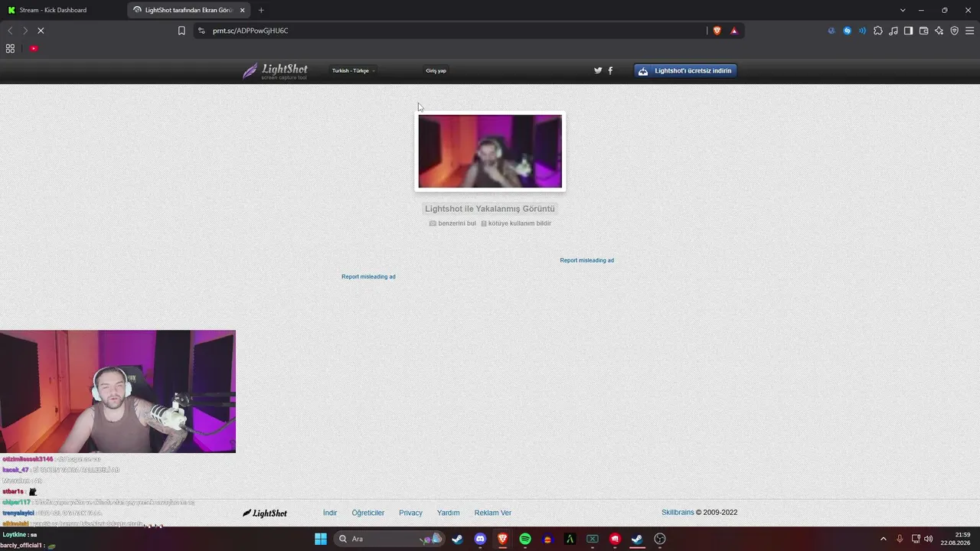Open the browser hamburger main menu
Screen dimensions: 980x551
tap(970, 31)
